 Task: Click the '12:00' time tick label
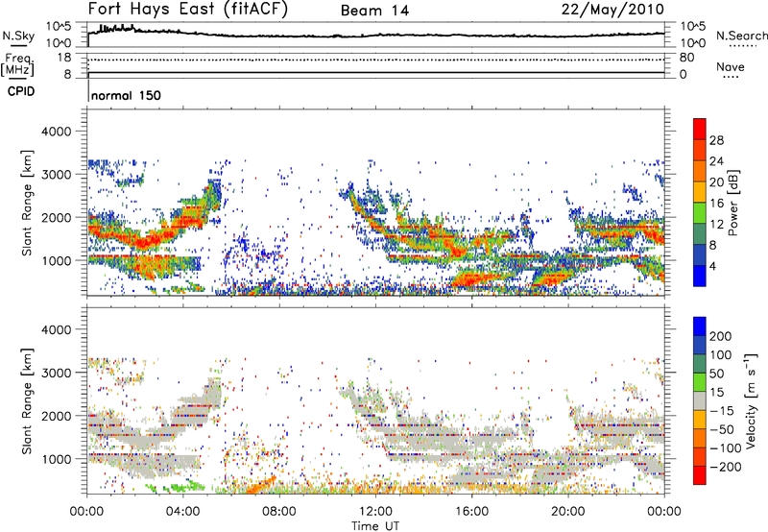[375, 512]
